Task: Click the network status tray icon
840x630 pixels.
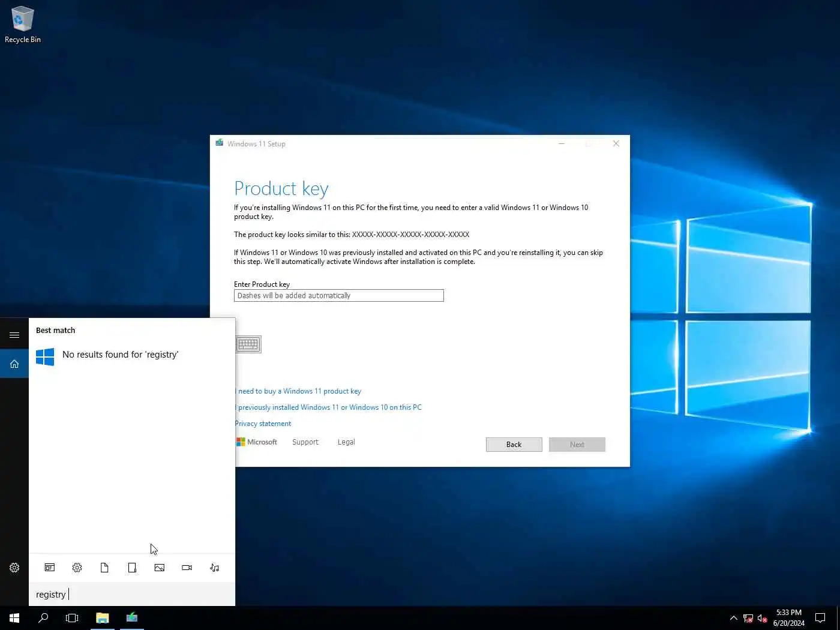Action: pyautogui.click(x=748, y=619)
